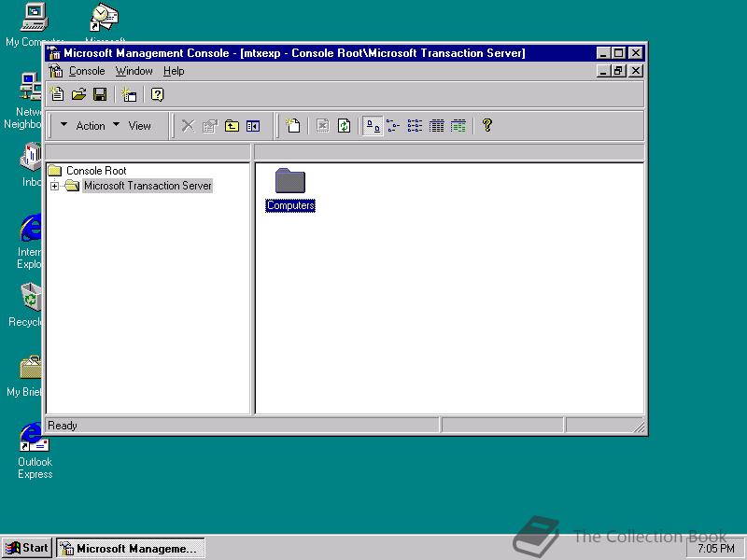Click the Ready status bar text
Screen dimensions: 747x560
[62, 426]
